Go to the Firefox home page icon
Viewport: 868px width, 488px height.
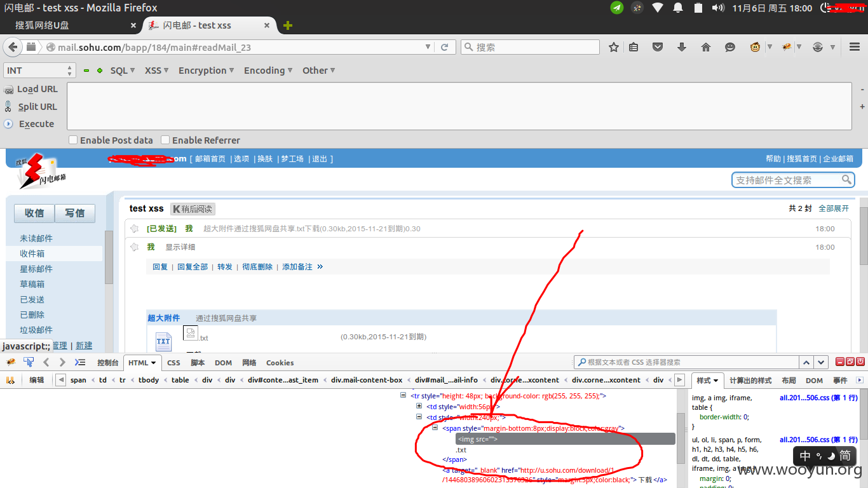[706, 47]
